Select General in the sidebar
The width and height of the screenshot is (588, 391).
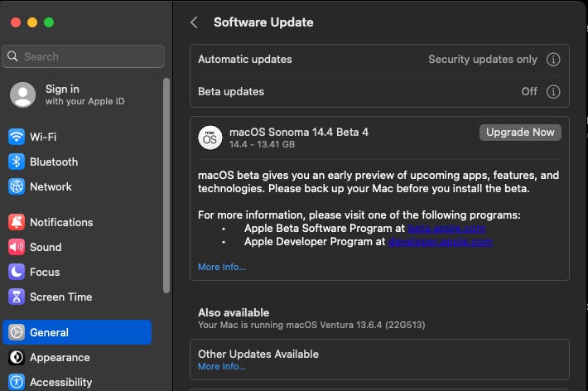(x=77, y=332)
